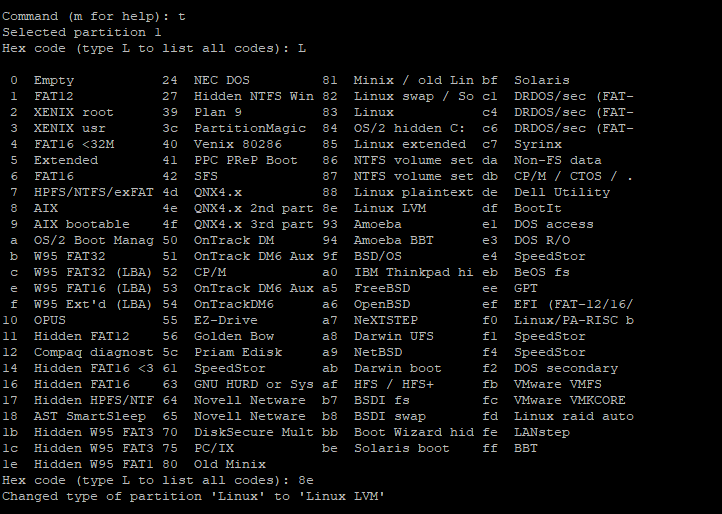Click the 'VMware VMFS' type entry
722x514 pixels.
click(x=557, y=384)
